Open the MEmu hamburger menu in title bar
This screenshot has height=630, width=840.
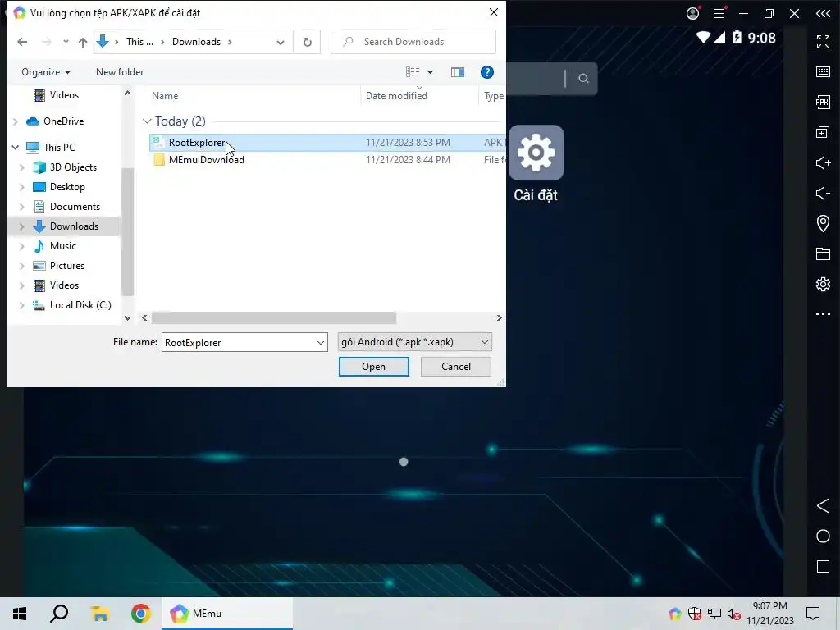coord(719,13)
